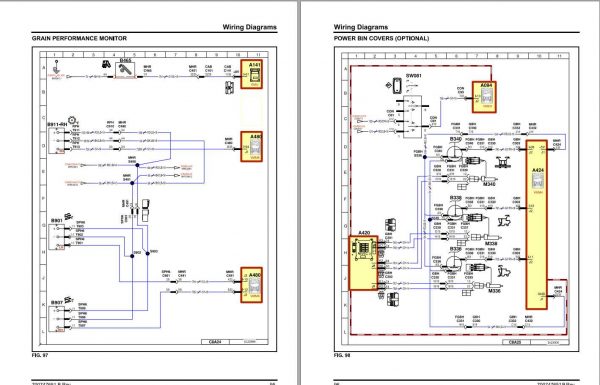Click the connector icon below A420
Viewport: 600px width, 385px height.
pyautogui.click(x=393, y=299)
